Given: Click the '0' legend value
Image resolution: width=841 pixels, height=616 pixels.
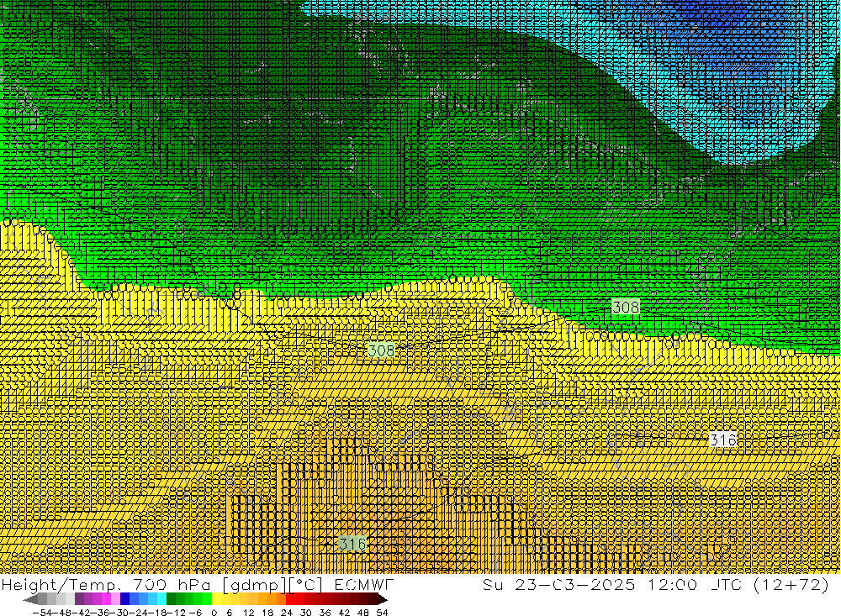Looking at the screenshot, I should [214, 613].
